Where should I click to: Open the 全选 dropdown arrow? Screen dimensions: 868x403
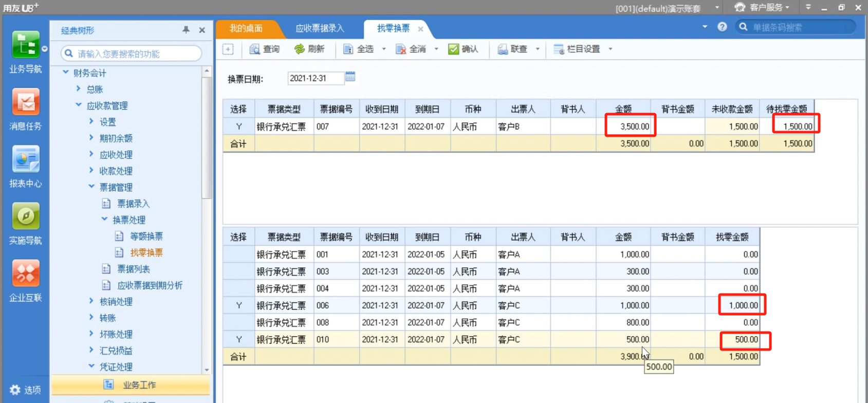point(384,49)
